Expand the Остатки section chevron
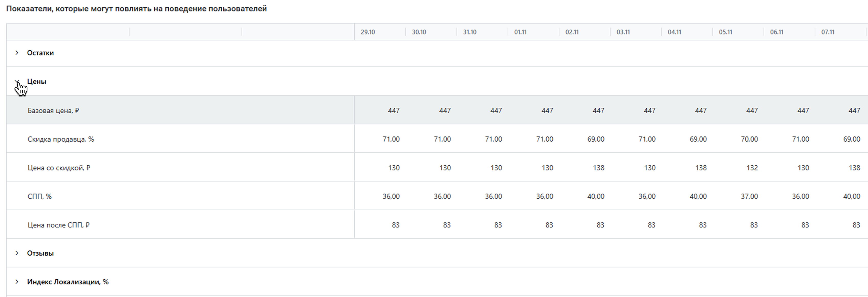This screenshot has height=297, width=868. click(17, 53)
